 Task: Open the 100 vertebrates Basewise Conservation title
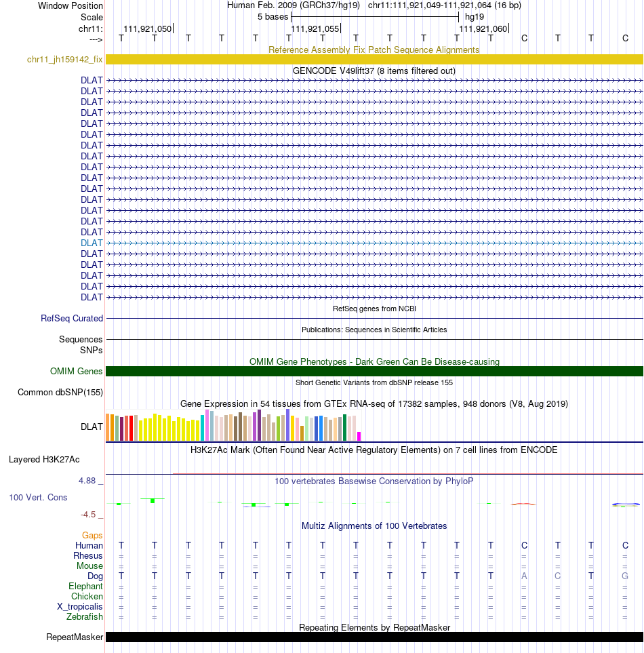click(374, 481)
